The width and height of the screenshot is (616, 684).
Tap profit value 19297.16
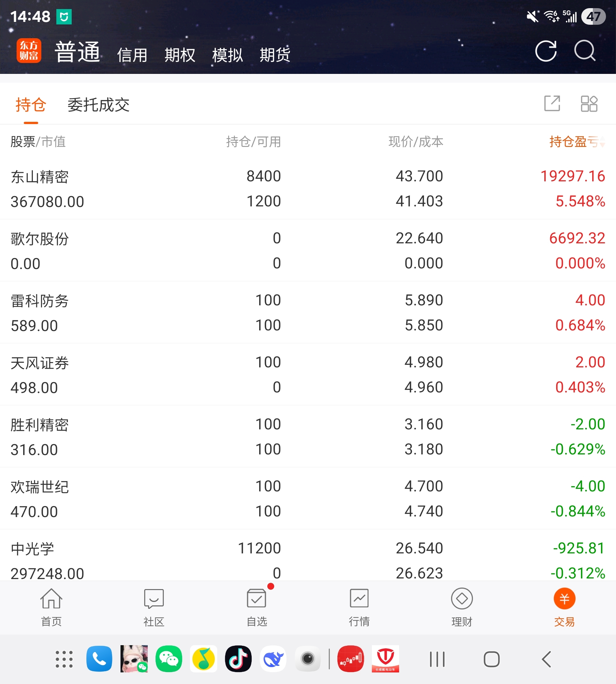[573, 176]
